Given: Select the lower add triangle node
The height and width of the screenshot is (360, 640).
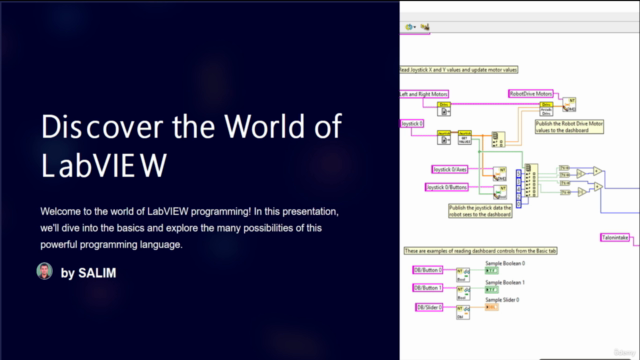Looking at the screenshot, I should (598, 187).
